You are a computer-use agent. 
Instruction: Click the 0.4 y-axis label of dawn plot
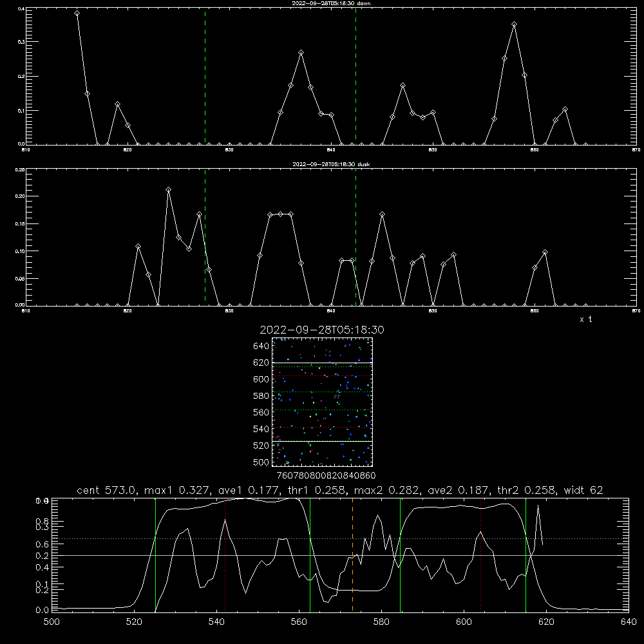click(x=21, y=8)
